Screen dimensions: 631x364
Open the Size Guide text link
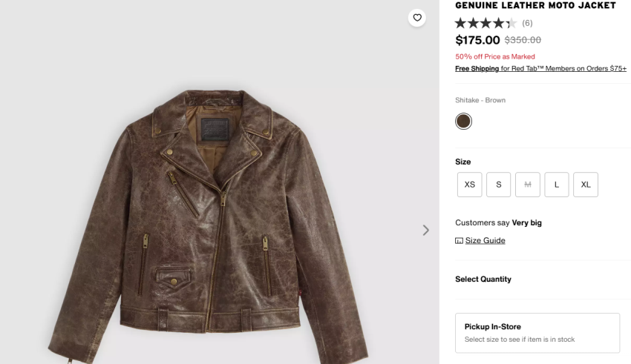485,241
